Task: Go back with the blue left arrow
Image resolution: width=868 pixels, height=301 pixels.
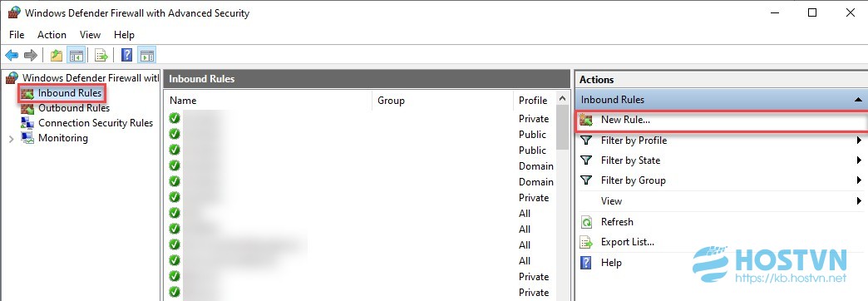Action: (12, 55)
